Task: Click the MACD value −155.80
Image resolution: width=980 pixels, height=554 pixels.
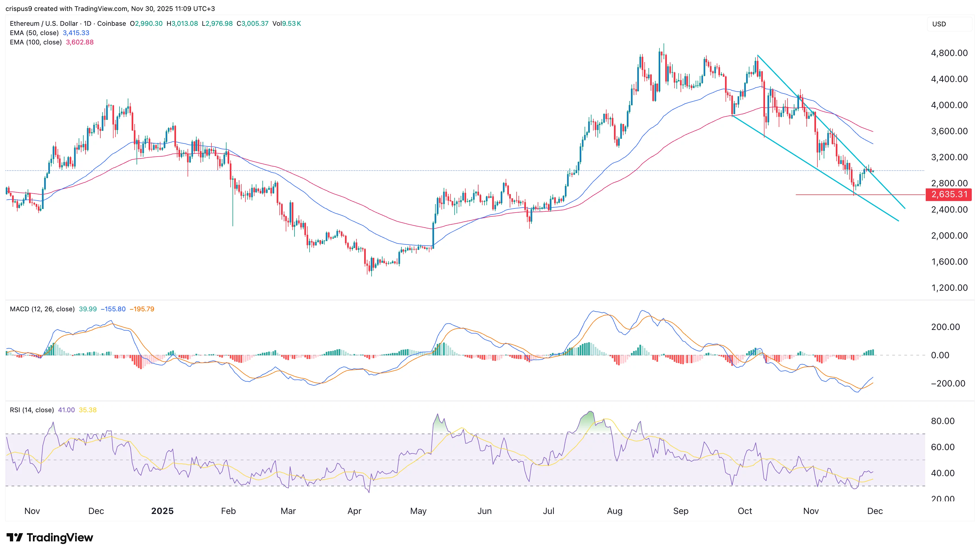Action: (113, 309)
